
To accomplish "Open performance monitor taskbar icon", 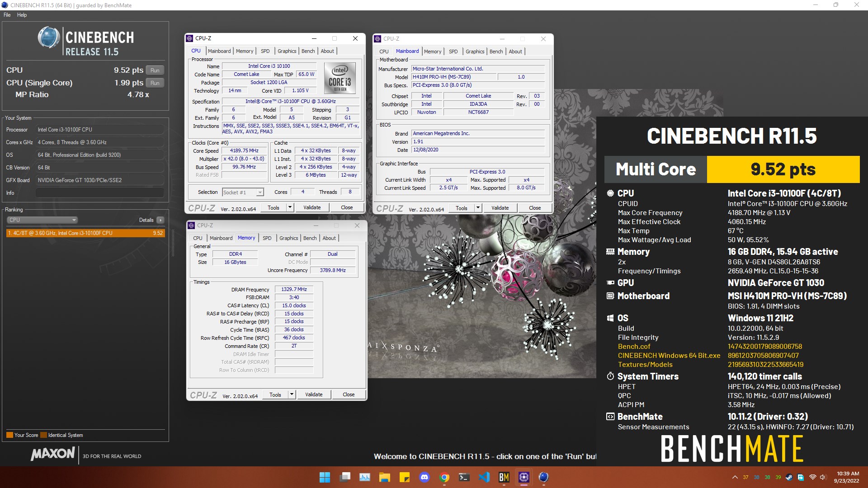I will [x=365, y=477].
